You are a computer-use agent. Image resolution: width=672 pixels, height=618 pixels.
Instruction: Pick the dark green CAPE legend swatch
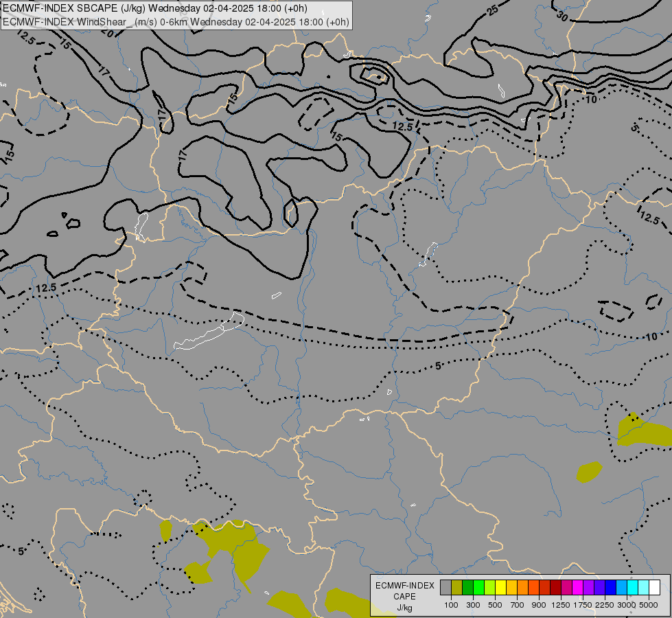[467, 587]
